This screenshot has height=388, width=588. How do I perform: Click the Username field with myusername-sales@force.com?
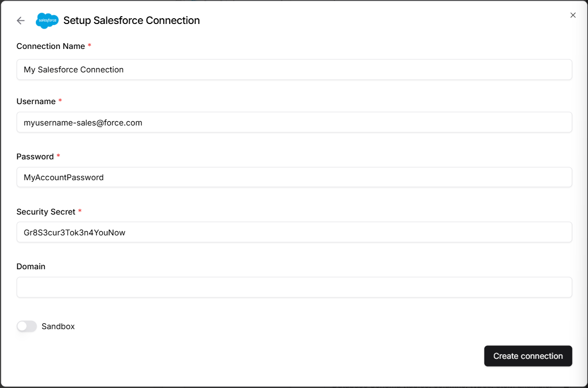pyautogui.click(x=294, y=123)
